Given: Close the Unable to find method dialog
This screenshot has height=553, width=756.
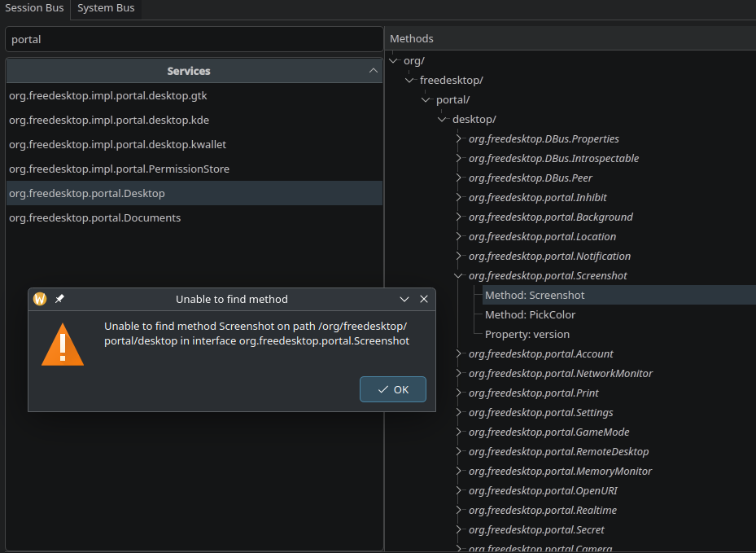Looking at the screenshot, I should point(424,299).
